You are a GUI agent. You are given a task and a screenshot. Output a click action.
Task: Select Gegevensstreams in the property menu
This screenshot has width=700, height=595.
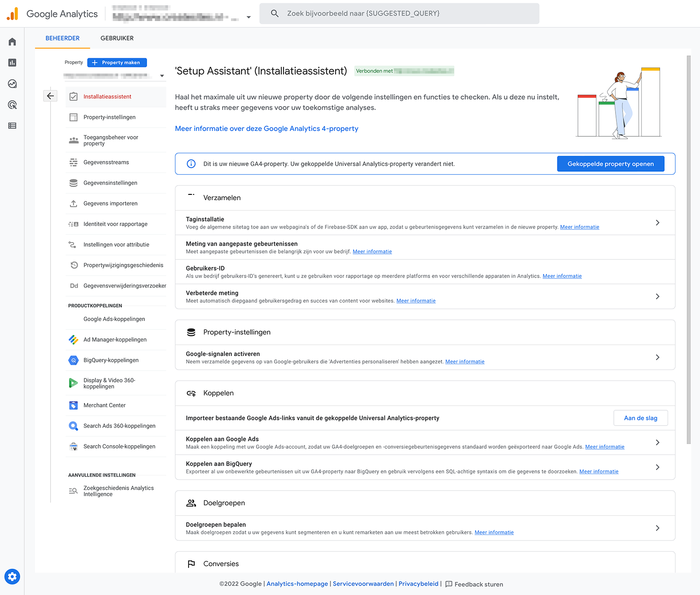coord(116,162)
